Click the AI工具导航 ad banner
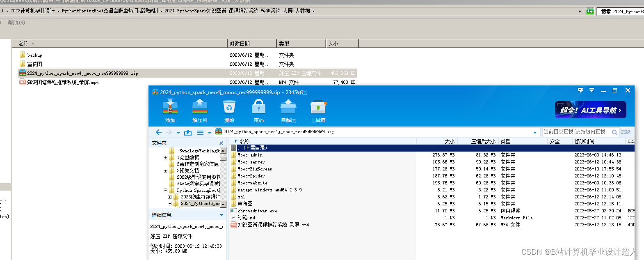Viewport: 644px width, 260px height. 590,110
